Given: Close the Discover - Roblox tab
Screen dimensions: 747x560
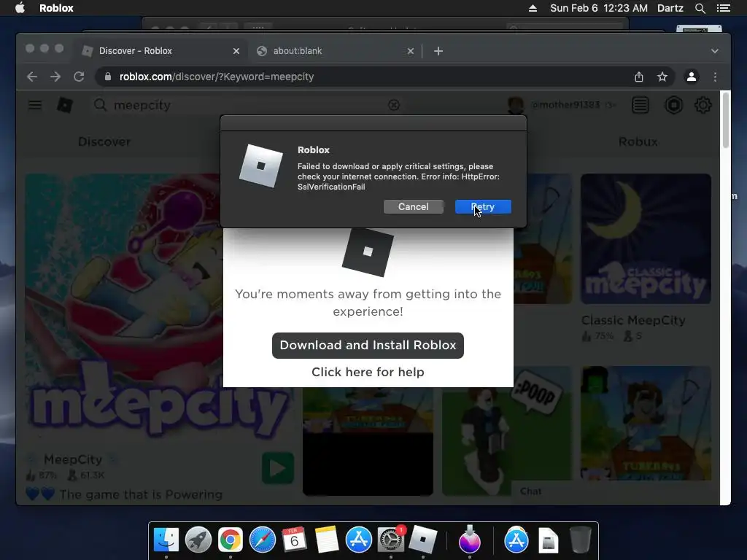Looking at the screenshot, I should 236,51.
